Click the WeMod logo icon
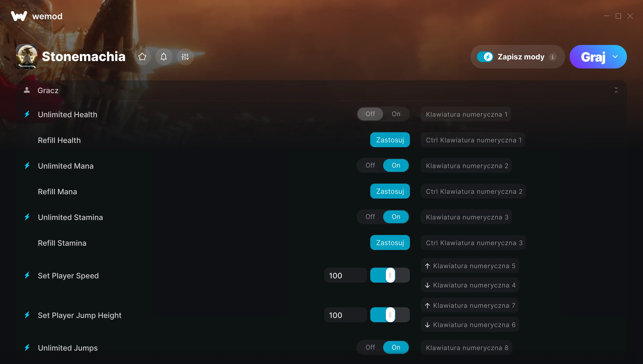 pyautogui.click(x=19, y=16)
